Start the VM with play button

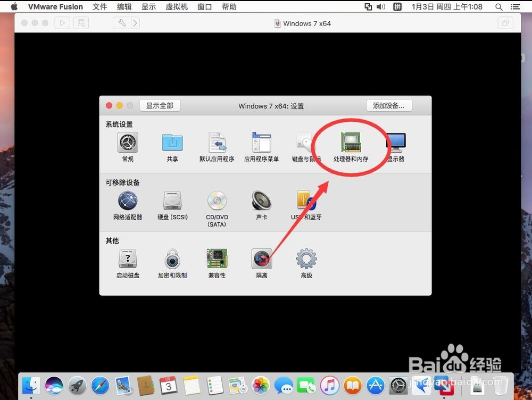(62, 23)
